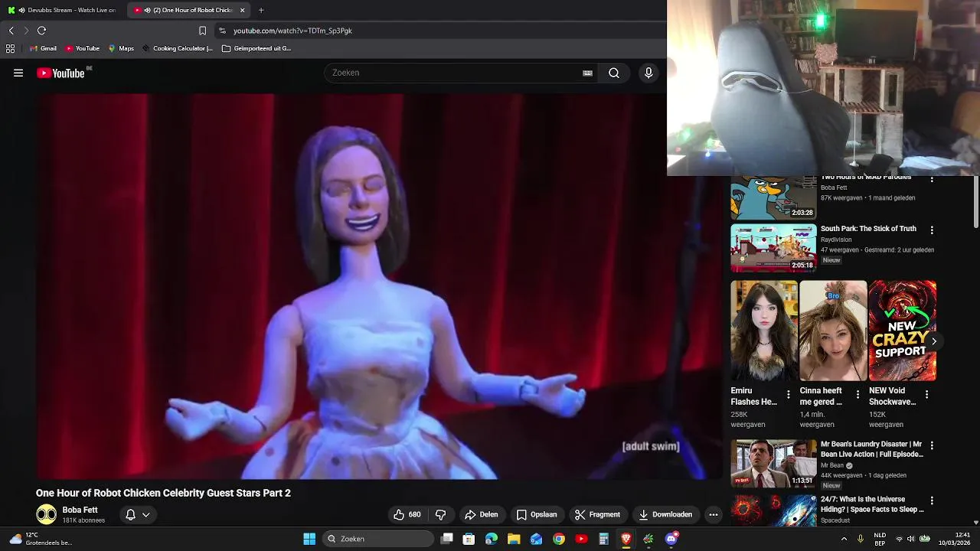Open What Is the Universe Hiding thumbnail
The width and height of the screenshot is (980, 551).
coord(773,510)
